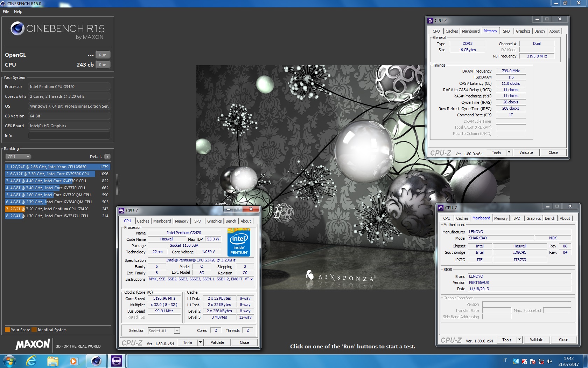Open About tab in CPU-Z CPU window
Viewport: 588px width, 368px height.
[246, 221]
